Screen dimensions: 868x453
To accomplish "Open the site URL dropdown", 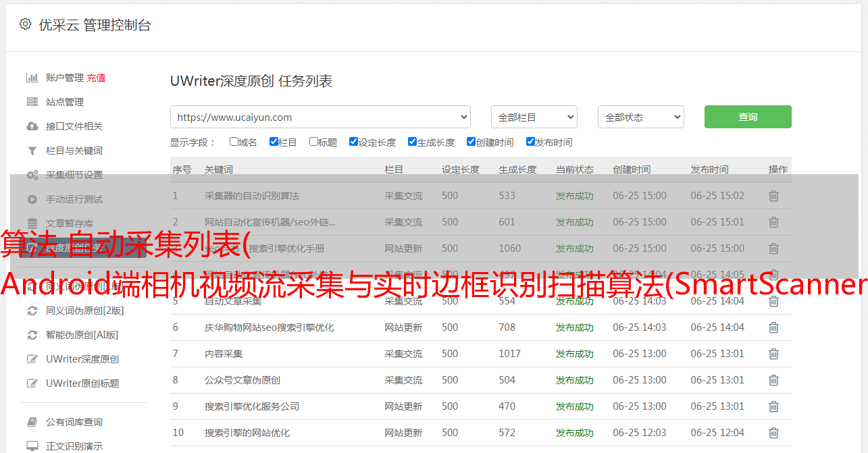I will coord(320,117).
